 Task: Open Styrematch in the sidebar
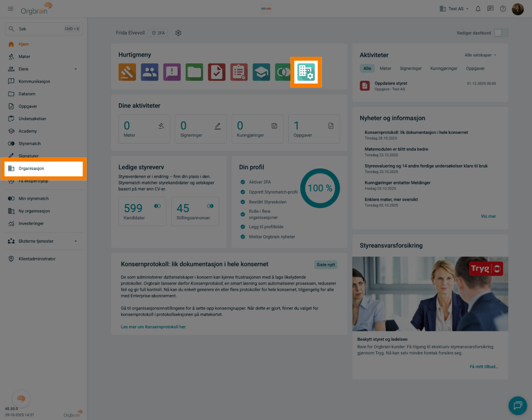click(44, 144)
